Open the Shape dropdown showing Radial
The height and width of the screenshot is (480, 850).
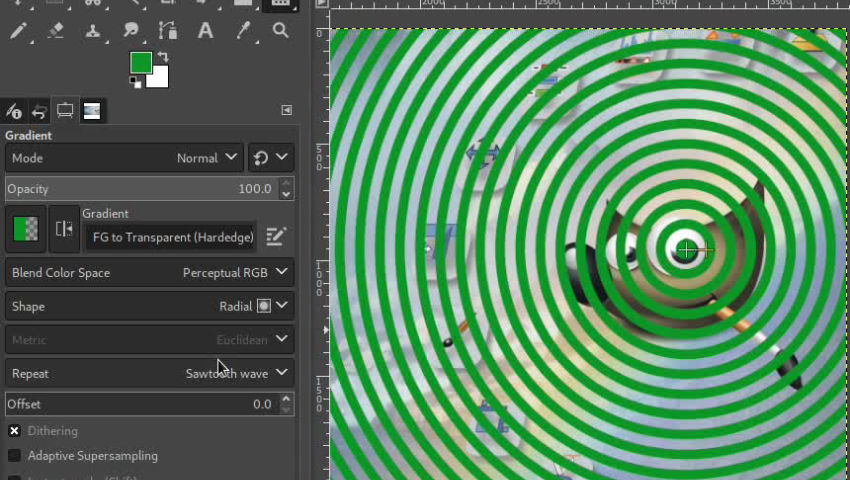tap(150, 306)
